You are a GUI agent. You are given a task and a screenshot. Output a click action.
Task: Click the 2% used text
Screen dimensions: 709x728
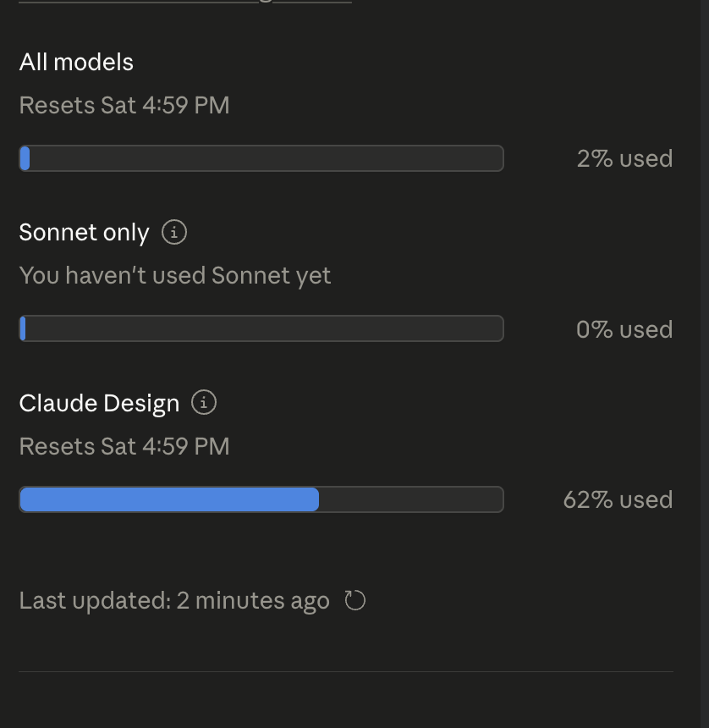[624, 158]
